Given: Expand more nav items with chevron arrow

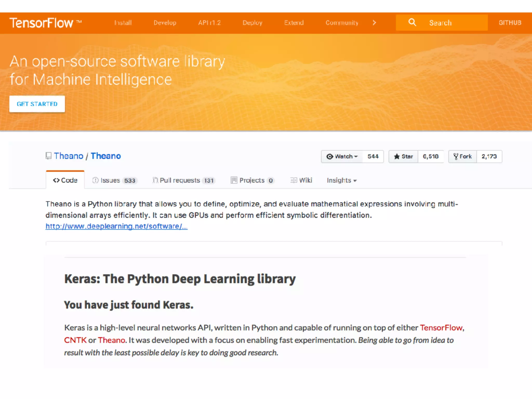Looking at the screenshot, I should 374,23.
